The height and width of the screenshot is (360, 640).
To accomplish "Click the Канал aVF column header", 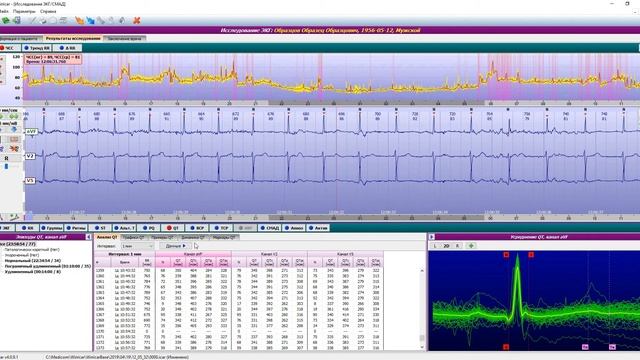I will (x=193, y=254).
